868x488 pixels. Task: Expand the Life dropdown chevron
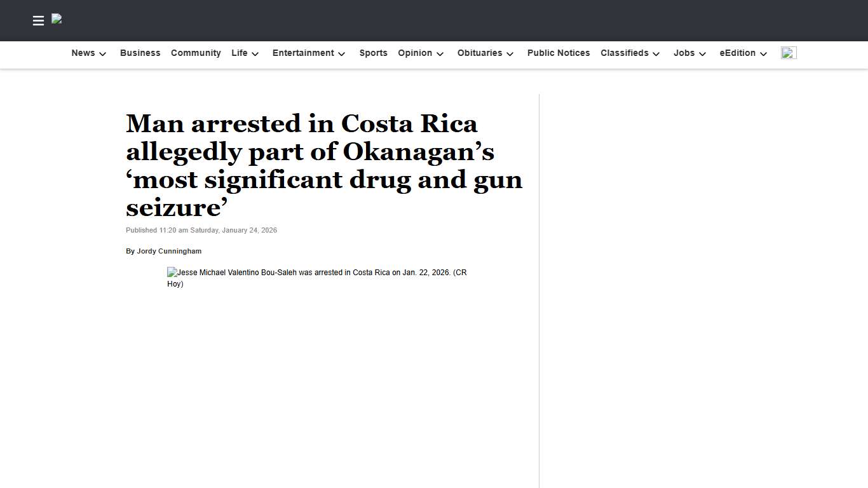tap(255, 54)
